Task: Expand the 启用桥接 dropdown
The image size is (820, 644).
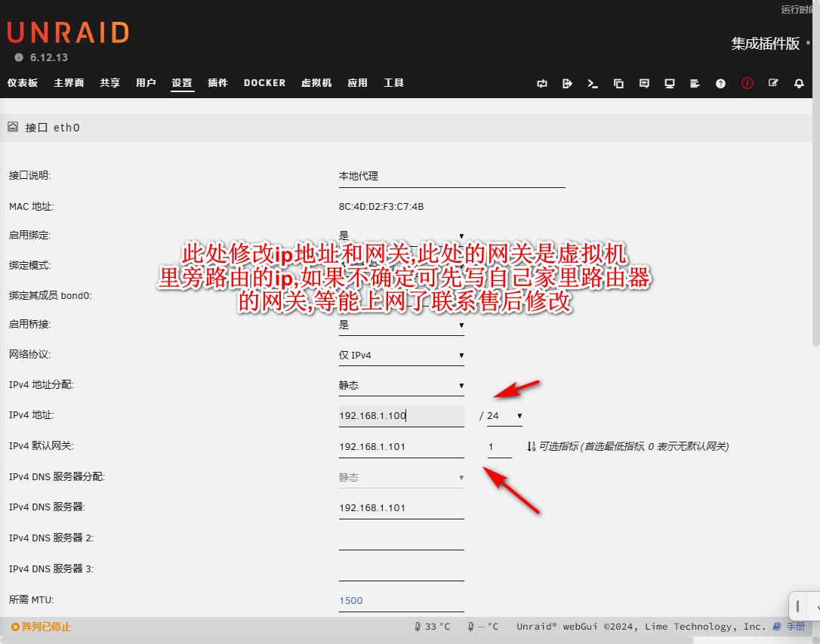Action: (x=401, y=325)
